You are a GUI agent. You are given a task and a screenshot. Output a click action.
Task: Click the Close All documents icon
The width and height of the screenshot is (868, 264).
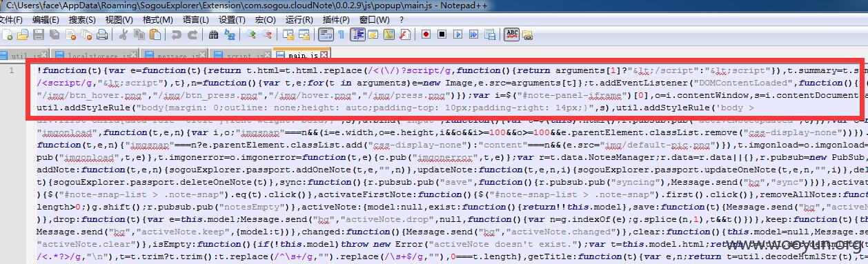click(86, 34)
